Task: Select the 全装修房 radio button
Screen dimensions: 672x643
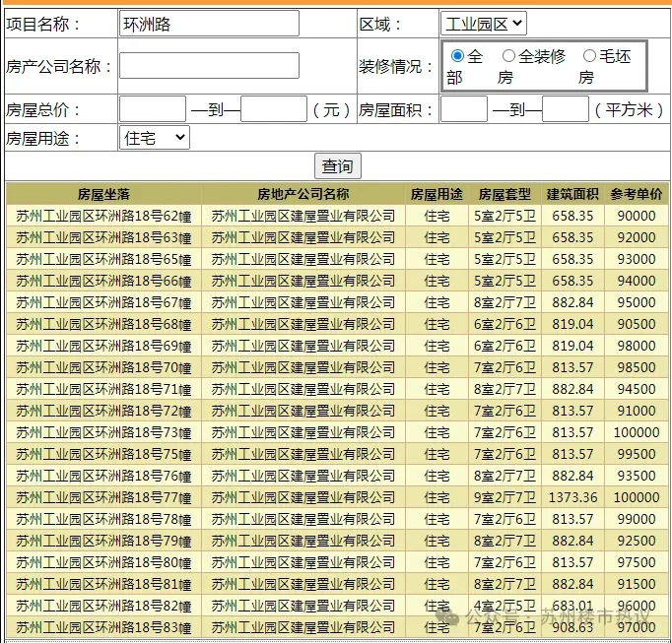Action: 508,56
